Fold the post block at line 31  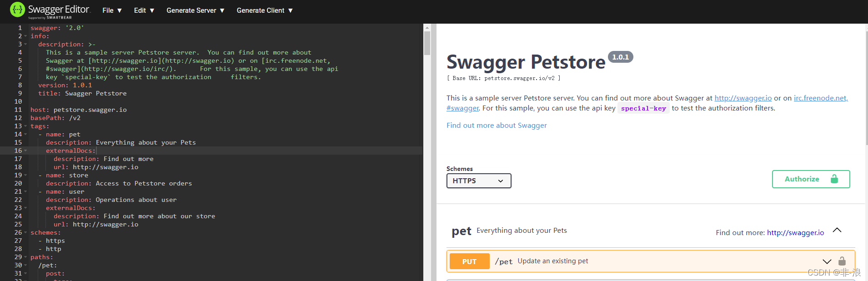(25, 273)
